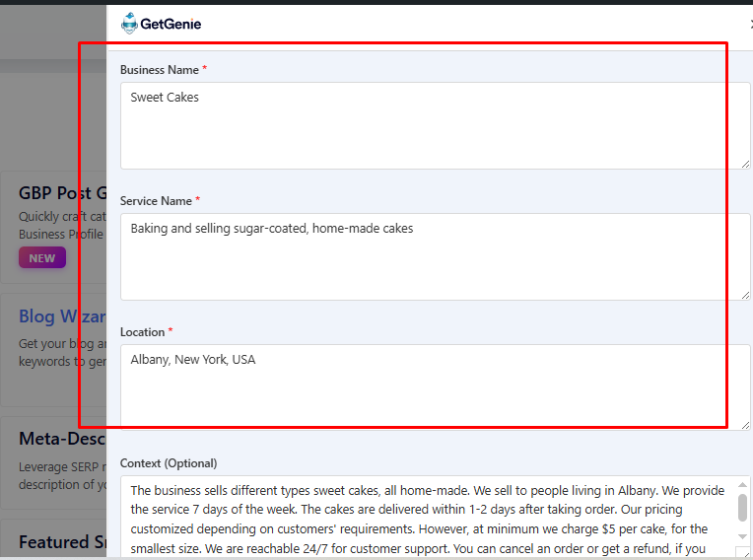Click the purple NEW badge

(42, 258)
